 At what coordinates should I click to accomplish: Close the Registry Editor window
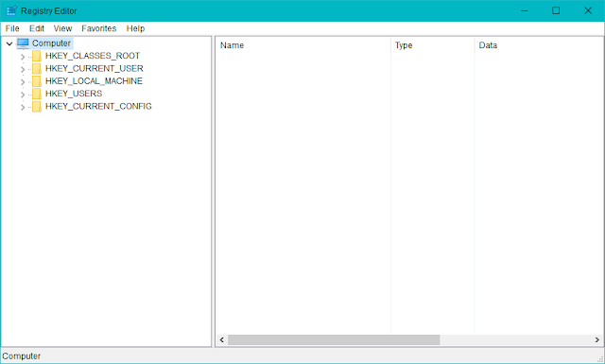pos(588,10)
